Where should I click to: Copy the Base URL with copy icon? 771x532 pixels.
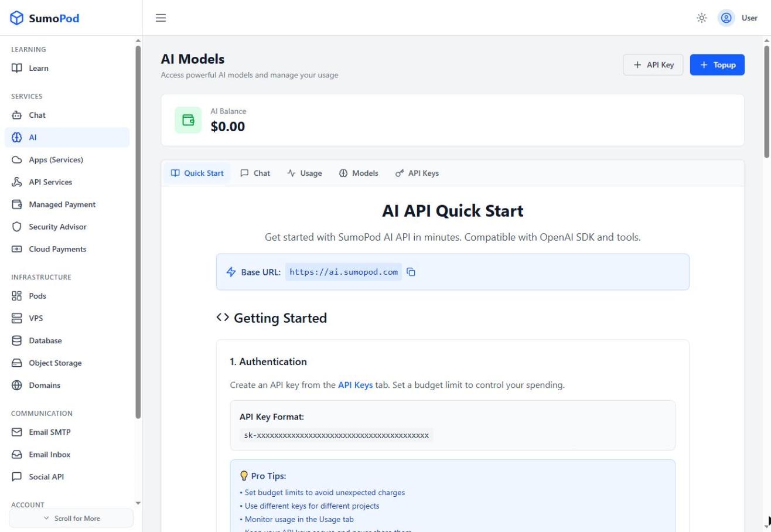tap(411, 272)
